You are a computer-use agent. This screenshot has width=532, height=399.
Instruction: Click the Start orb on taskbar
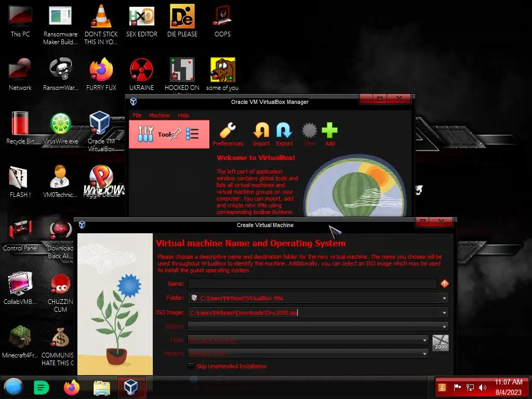click(x=14, y=388)
